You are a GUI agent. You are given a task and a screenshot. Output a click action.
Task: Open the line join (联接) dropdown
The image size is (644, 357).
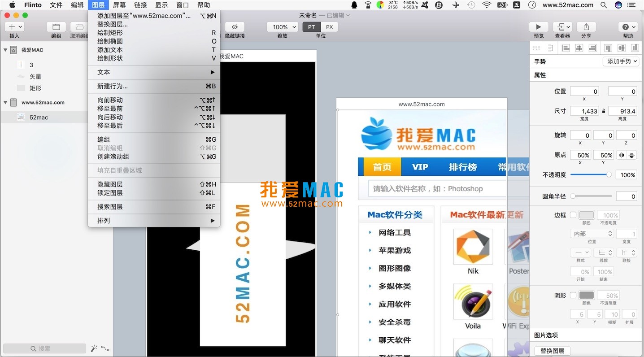[x=627, y=253]
